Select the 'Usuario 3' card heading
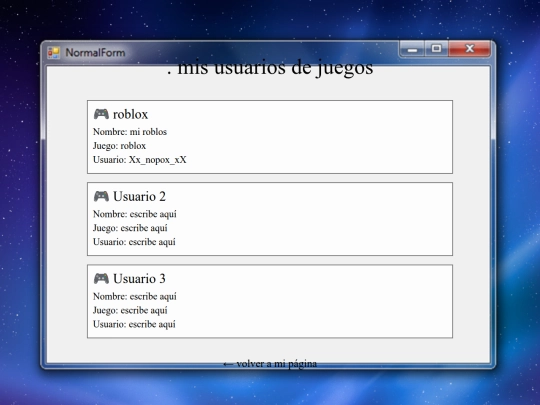The image size is (540, 405). (139, 279)
